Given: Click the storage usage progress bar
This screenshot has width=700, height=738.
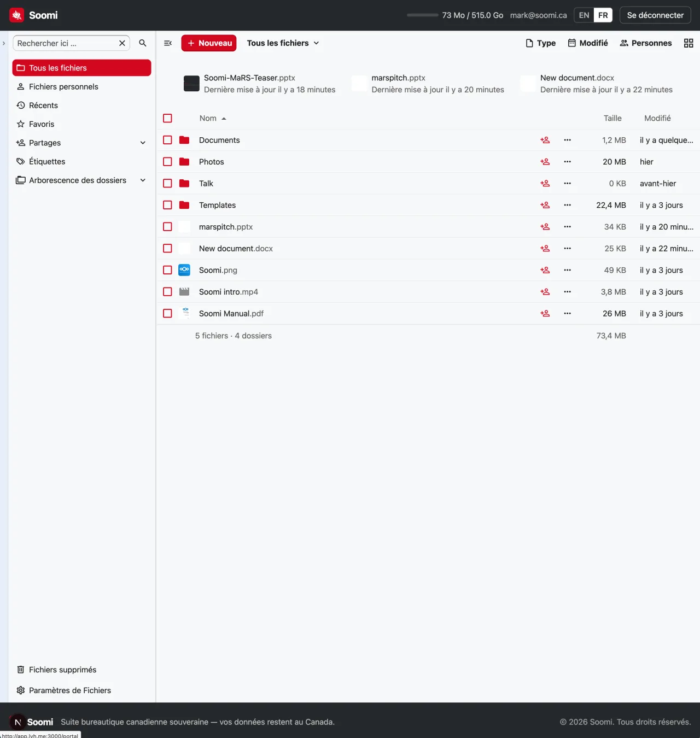Looking at the screenshot, I should [x=423, y=15].
